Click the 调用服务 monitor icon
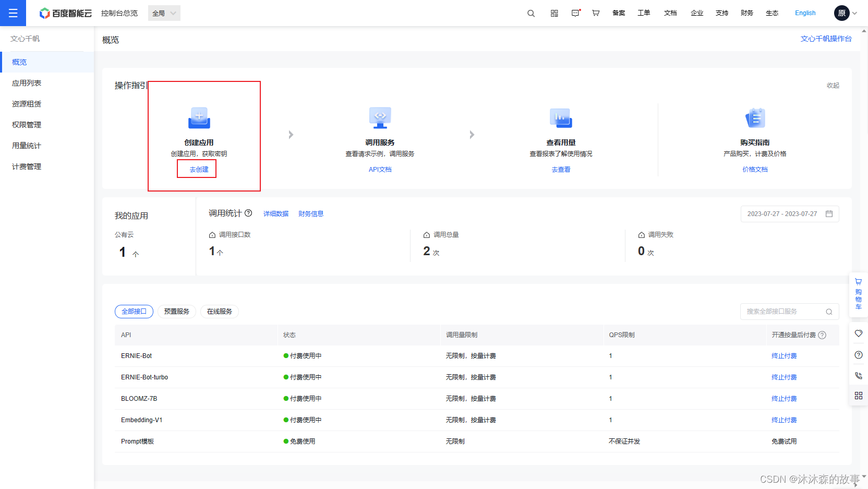The image size is (868, 489). (380, 118)
